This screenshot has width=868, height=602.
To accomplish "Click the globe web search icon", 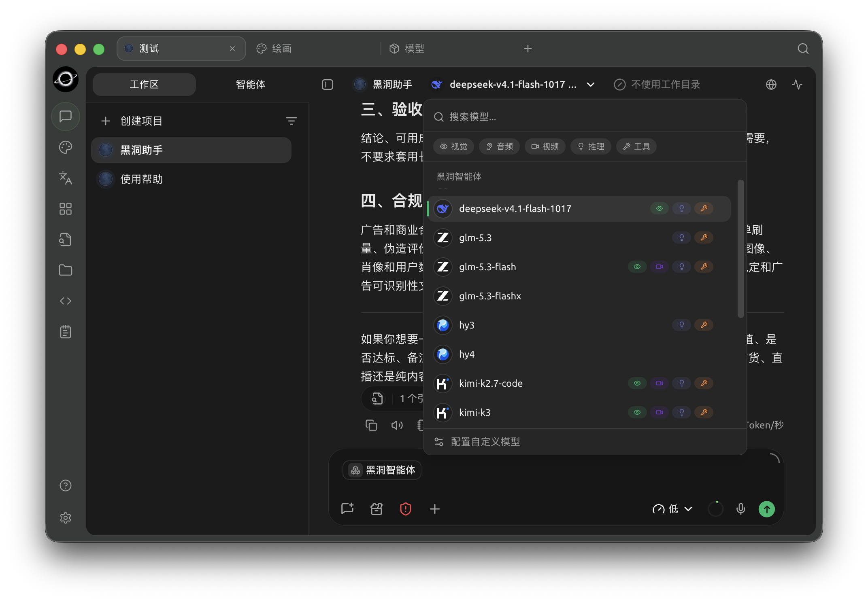I will click(771, 85).
